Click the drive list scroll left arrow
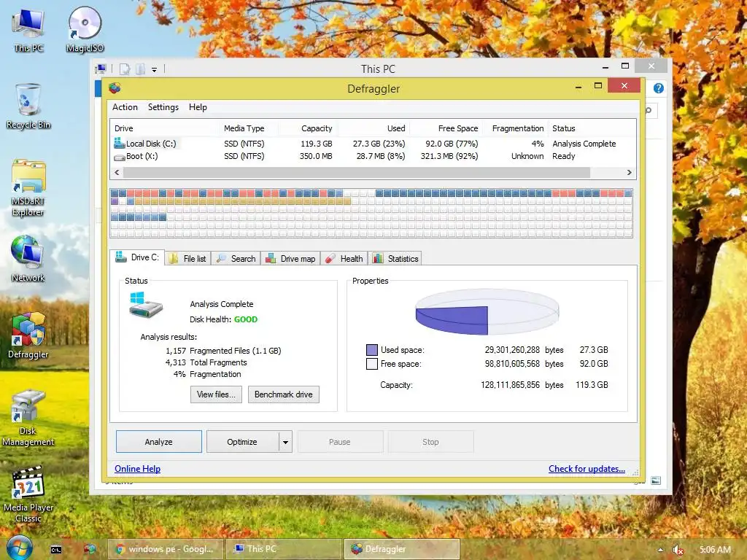Viewport: 747px width, 560px height. [x=117, y=172]
